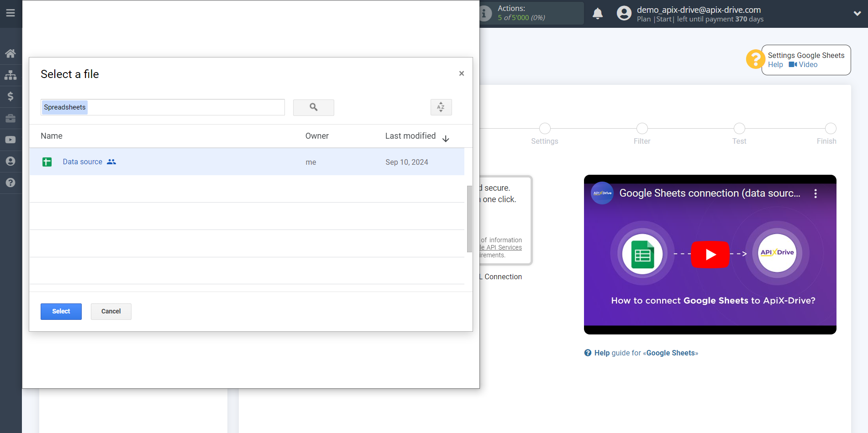Expand the account dropdown chevron

click(857, 14)
